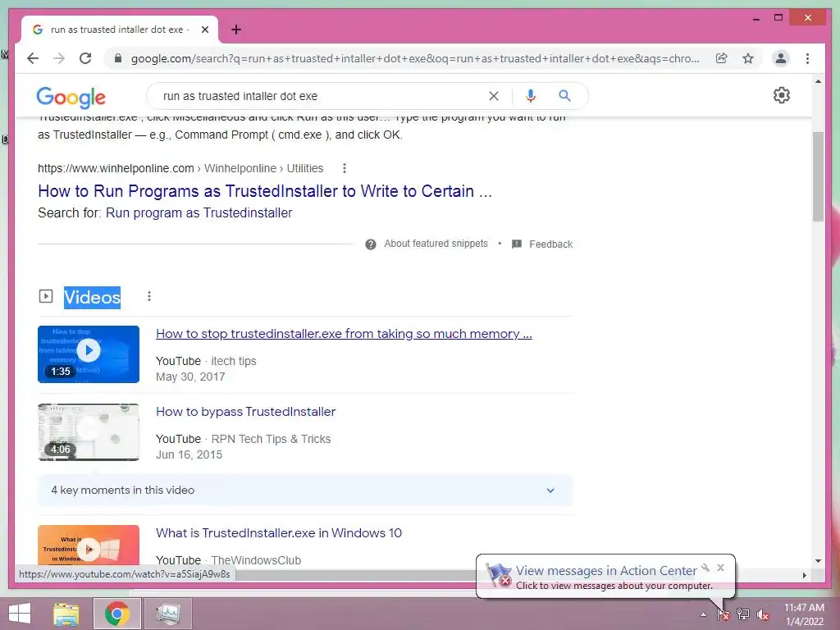This screenshot has width=840, height=630.
Task: Click the scrollbar up arrow
Action: [x=818, y=81]
